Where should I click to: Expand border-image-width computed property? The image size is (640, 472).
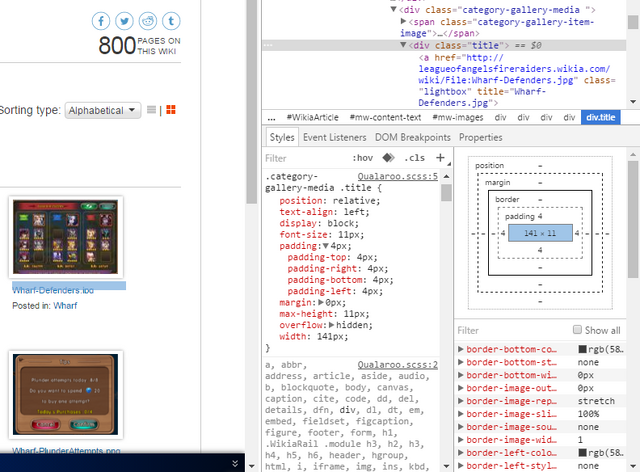[460, 440]
